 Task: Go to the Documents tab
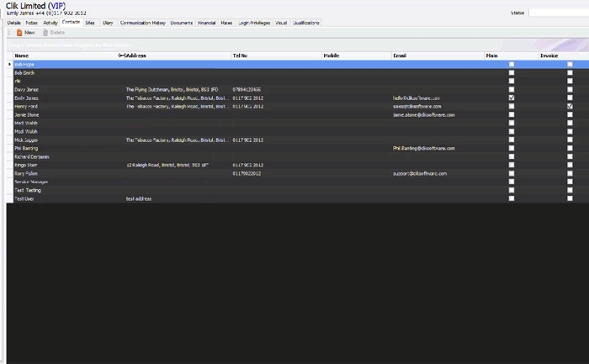[x=182, y=23]
